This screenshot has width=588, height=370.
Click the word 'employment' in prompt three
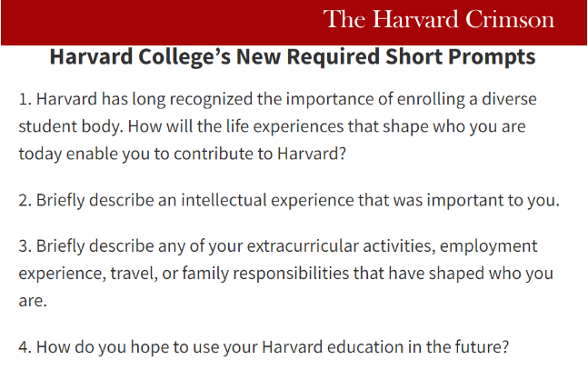point(489,247)
